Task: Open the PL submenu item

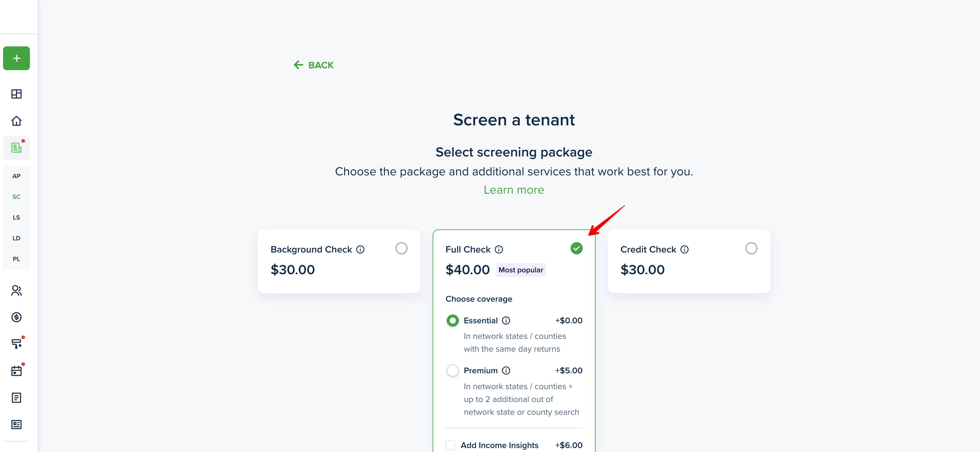Action: pyautogui.click(x=16, y=259)
